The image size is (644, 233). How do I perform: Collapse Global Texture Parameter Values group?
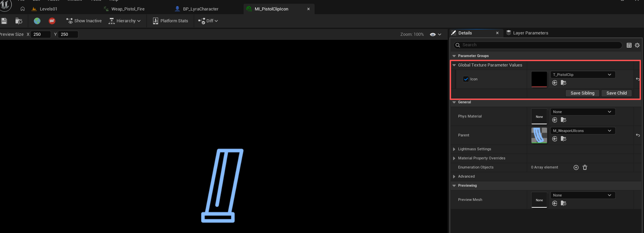[x=454, y=65]
